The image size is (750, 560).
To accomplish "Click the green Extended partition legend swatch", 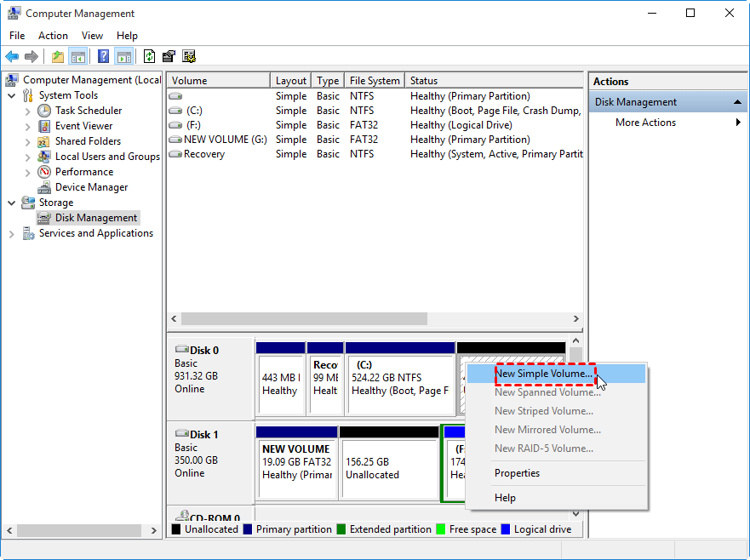I will 341,529.
